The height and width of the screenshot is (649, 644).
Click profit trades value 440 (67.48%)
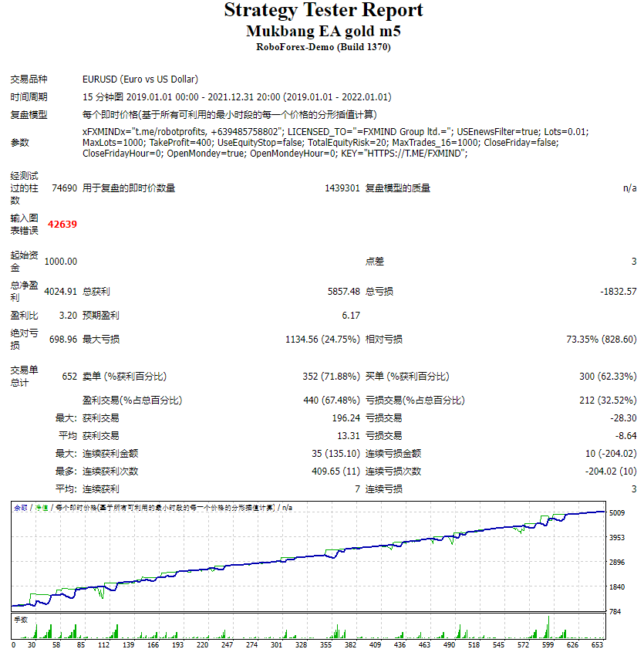[332, 401]
